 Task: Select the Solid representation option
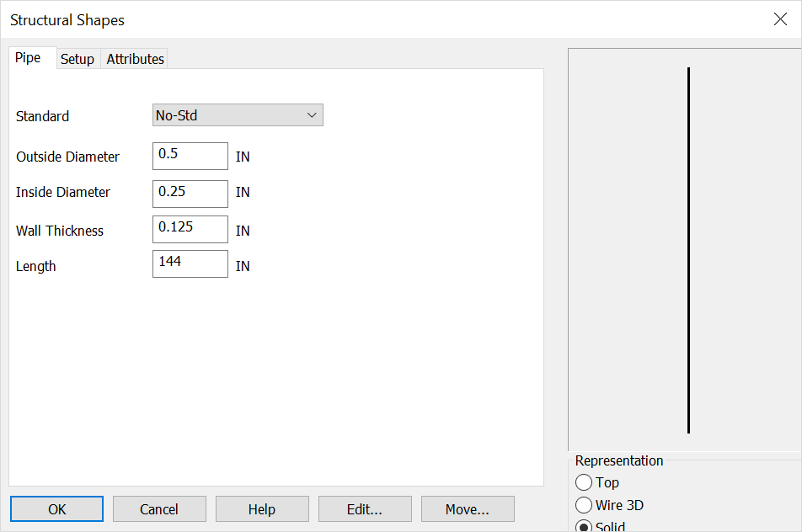point(584,526)
